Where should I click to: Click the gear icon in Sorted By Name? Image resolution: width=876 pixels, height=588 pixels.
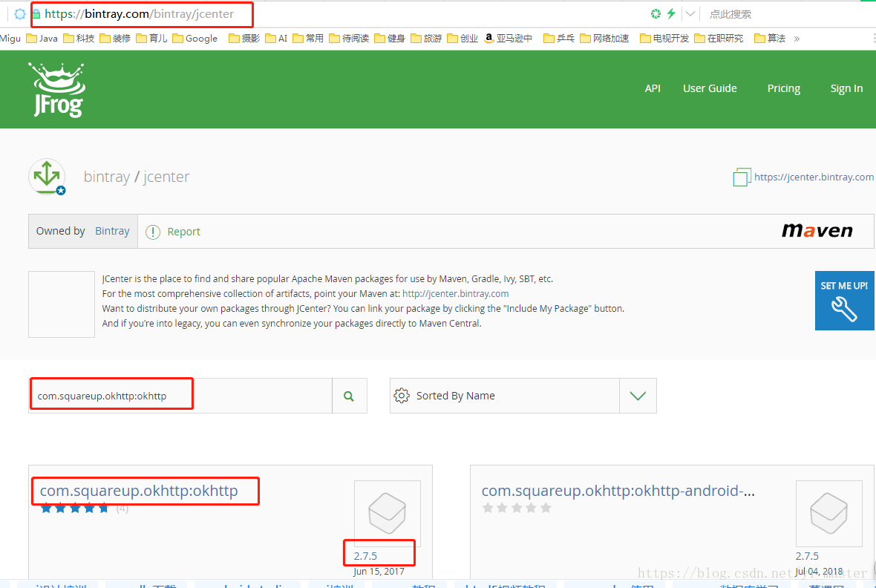[401, 396]
